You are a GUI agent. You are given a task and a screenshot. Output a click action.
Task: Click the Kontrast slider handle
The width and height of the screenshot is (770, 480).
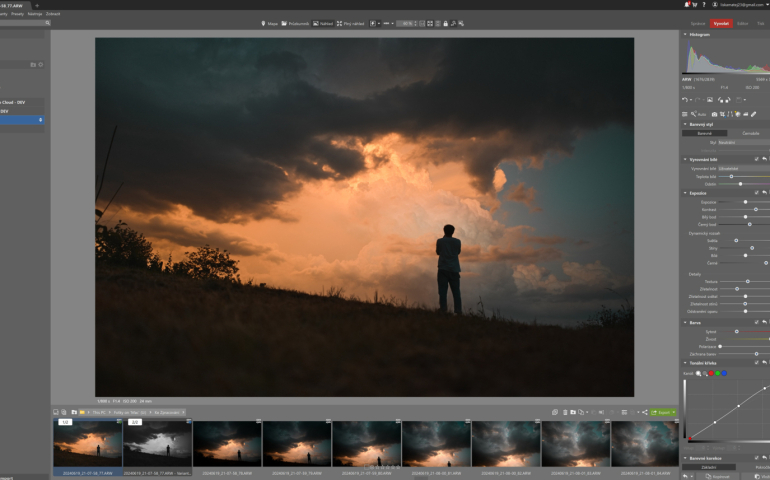pyautogui.click(x=755, y=209)
